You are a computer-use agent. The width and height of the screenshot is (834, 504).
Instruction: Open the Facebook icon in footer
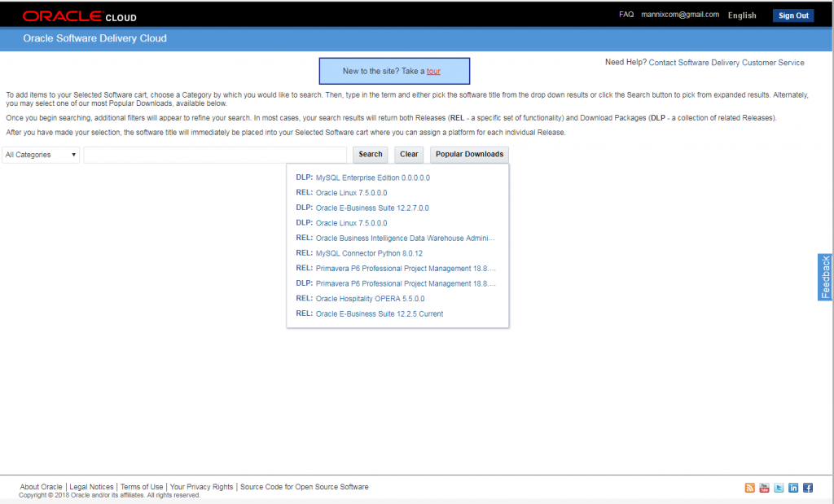coord(807,488)
